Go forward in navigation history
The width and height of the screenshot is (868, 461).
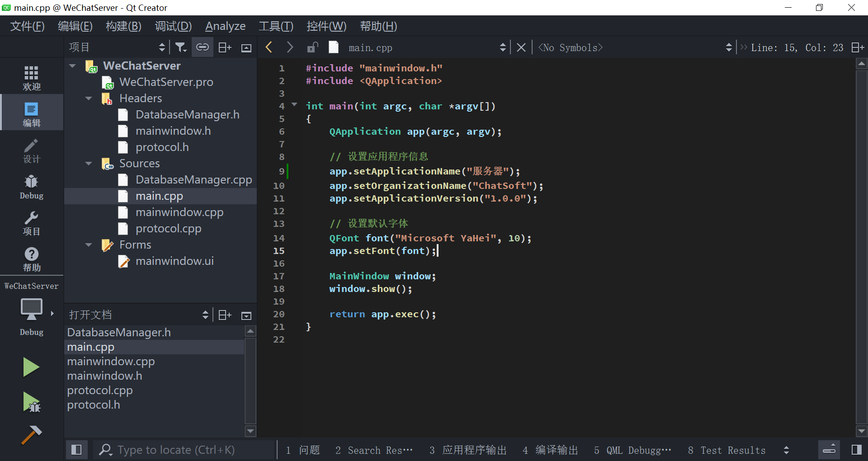click(x=290, y=47)
